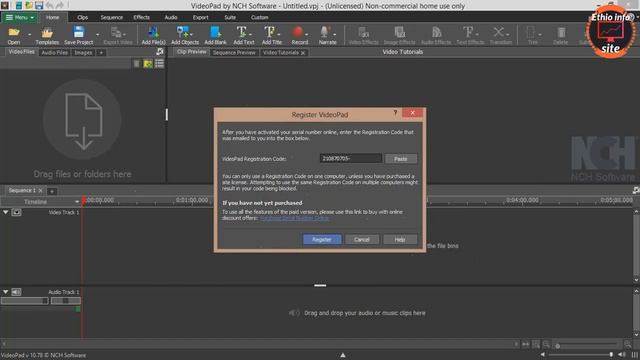Expand the Record dropdown arrow
Image resolution: width=640 pixels, height=360 pixels.
click(x=307, y=34)
